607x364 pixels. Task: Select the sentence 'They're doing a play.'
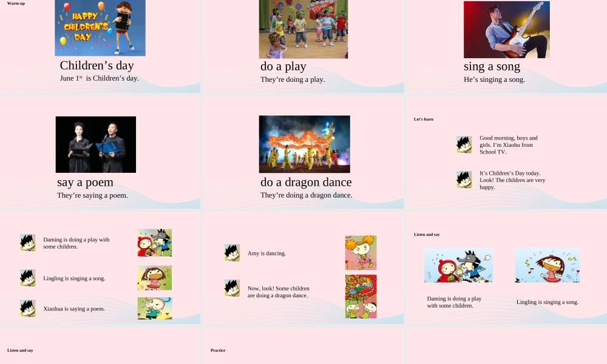click(x=293, y=79)
